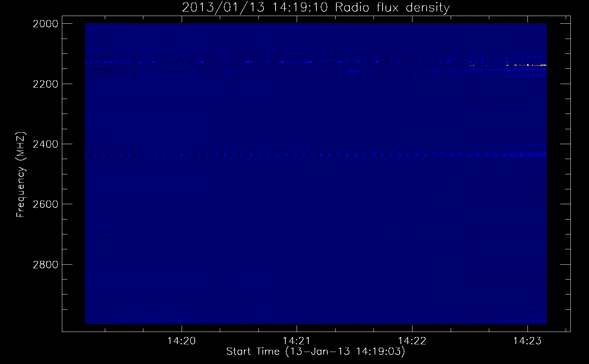The height and width of the screenshot is (364, 589).
Task: Click the 14:20 time tick label
Action: (x=181, y=341)
